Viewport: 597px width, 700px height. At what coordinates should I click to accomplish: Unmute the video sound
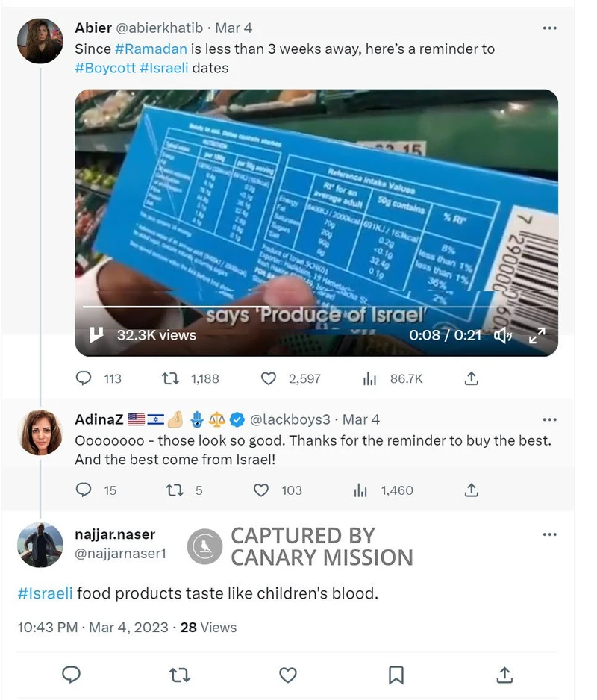(503, 336)
